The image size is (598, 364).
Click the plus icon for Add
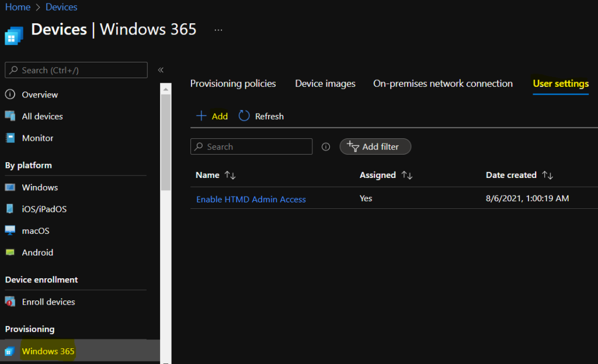[x=201, y=116]
